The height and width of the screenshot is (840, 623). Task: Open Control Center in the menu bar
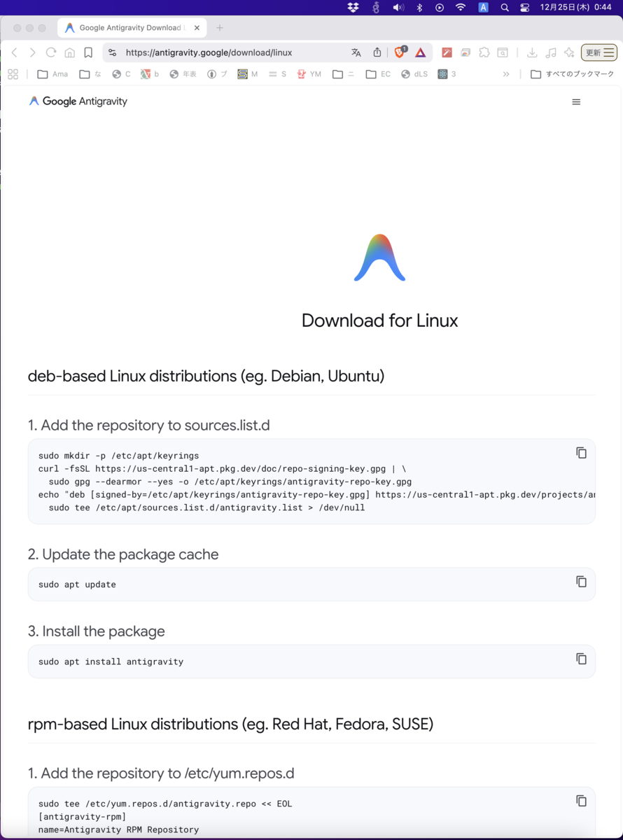[x=525, y=8]
